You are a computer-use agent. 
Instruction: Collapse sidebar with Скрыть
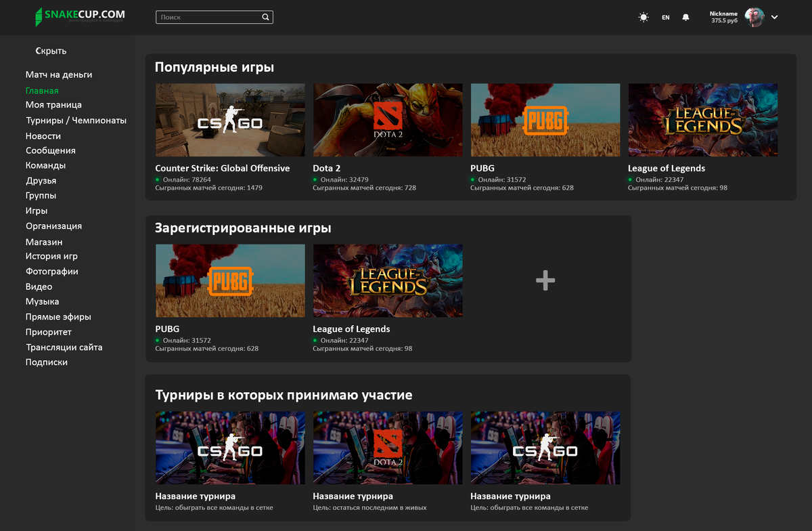51,51
